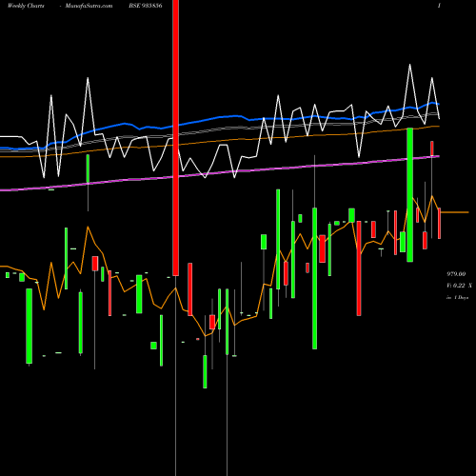Click the 'in 1 Days' text
Image resolution: width=476 pixels, height=476 pixels.
click(457, 298)
